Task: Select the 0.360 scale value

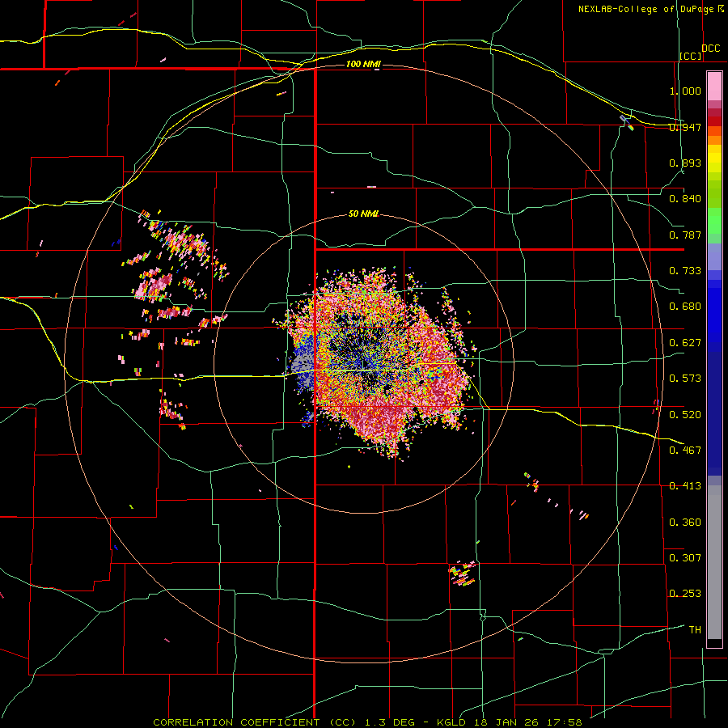Action: (685, 523)
